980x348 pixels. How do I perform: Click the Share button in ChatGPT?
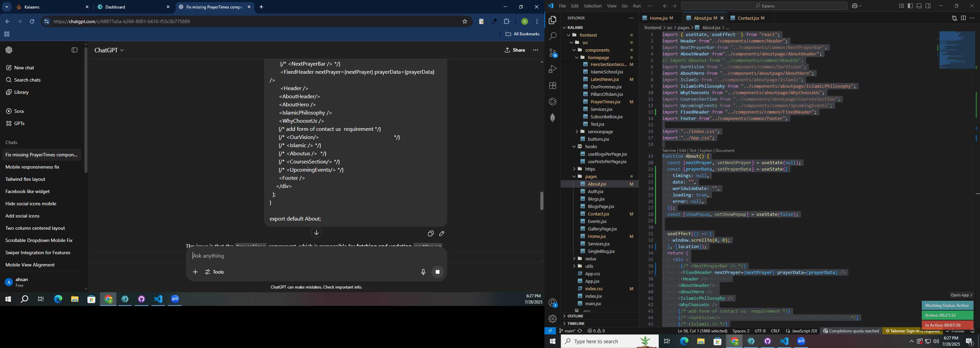point(515,50)
